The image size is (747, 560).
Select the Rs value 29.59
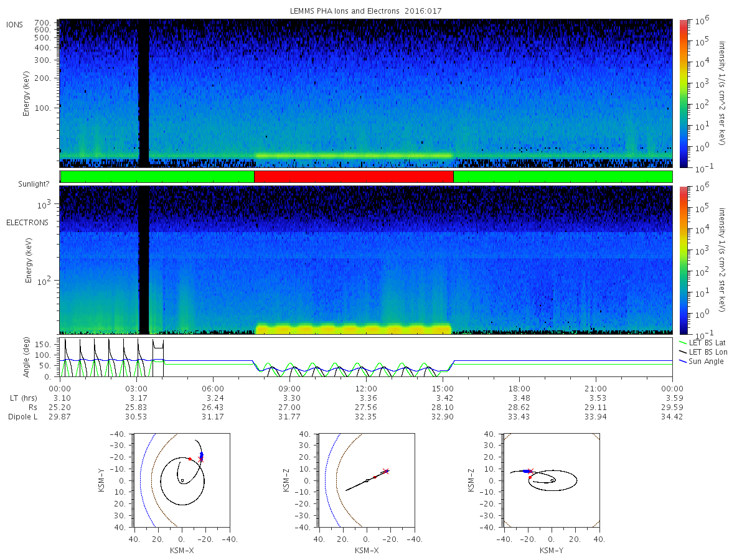pyautogui.click(x=672, y=408)
